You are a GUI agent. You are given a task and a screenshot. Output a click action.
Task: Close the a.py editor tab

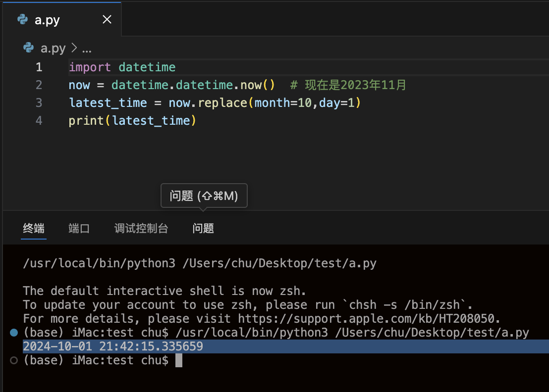(x=107, y=20)
